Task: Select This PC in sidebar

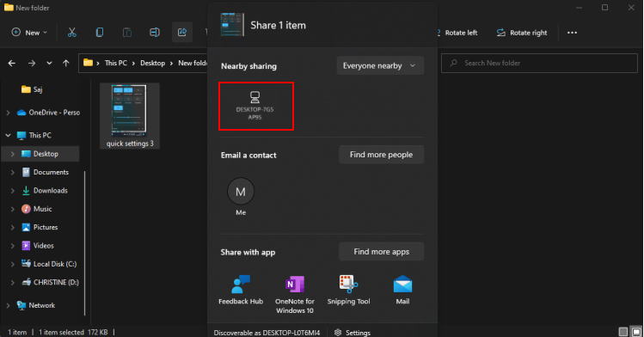Action: (x=34, y=135)
